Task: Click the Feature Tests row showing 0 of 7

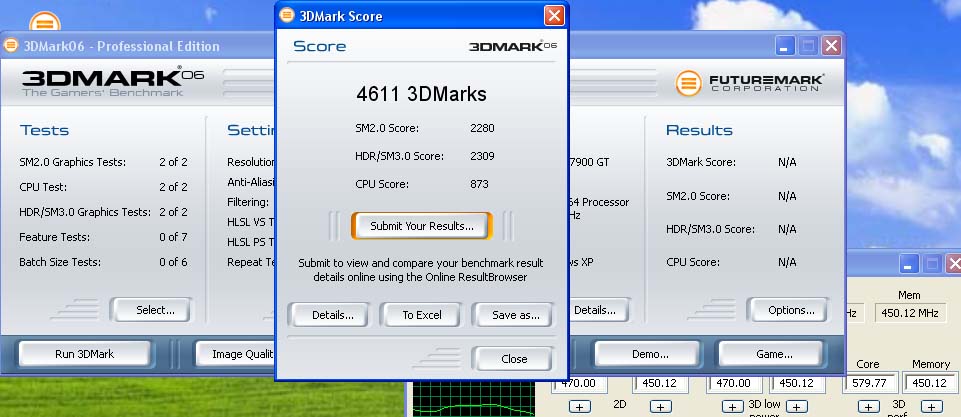Action: [103, 237]
